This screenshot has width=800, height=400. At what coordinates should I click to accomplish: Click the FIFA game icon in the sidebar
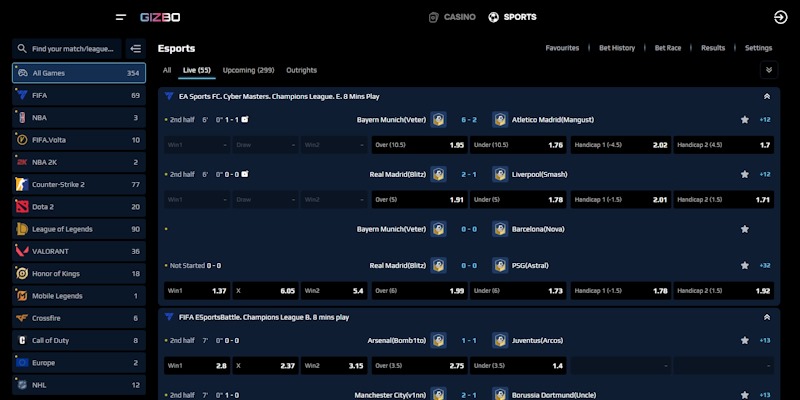click(22, 95)
